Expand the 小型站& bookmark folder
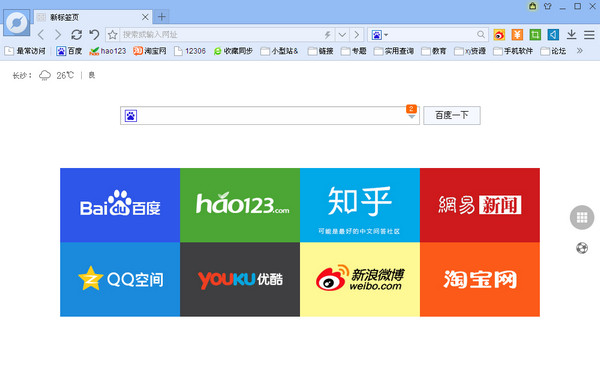Viewport: 600px width, 375px height. point(279,51)
